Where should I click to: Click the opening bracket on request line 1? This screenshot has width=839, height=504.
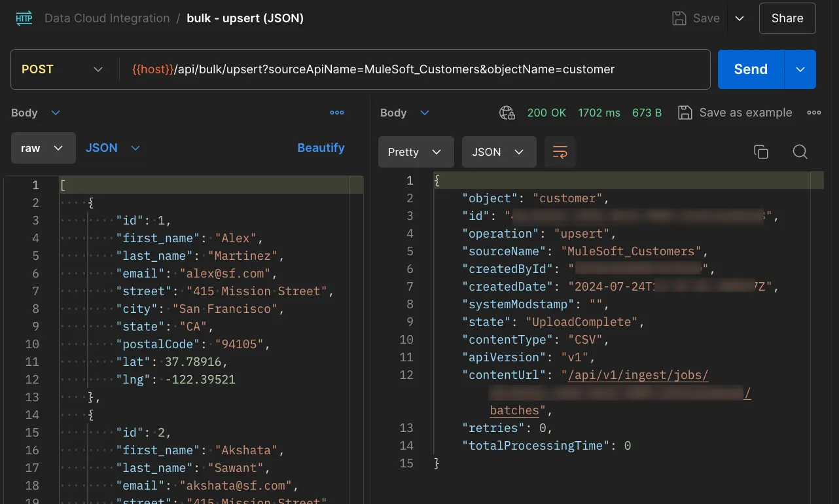coord(63,185)
